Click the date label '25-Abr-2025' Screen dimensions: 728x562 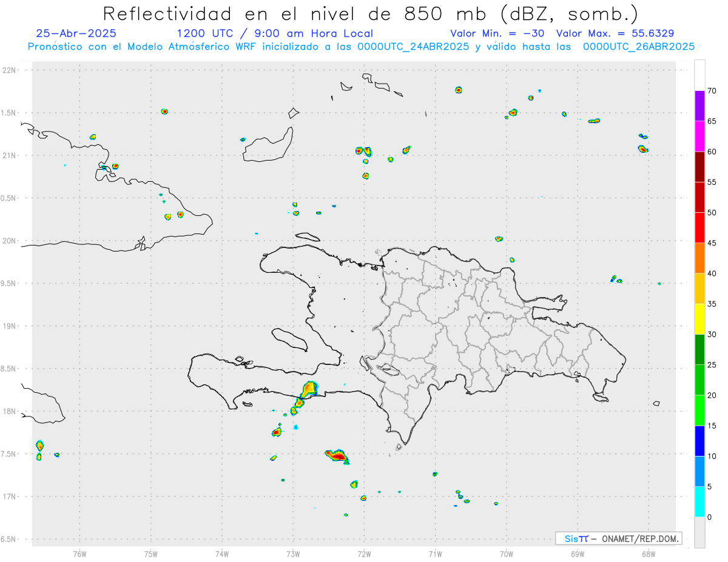click(76, 33)
